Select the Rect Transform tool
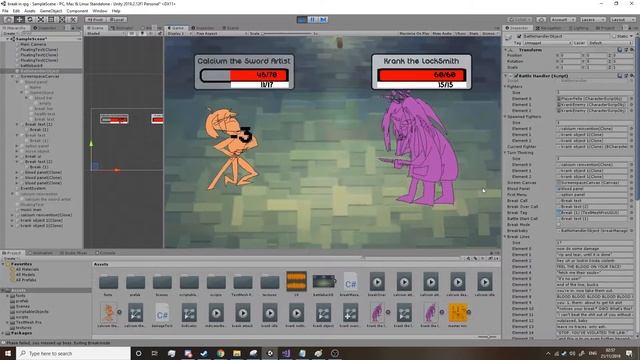 (51, 19)
